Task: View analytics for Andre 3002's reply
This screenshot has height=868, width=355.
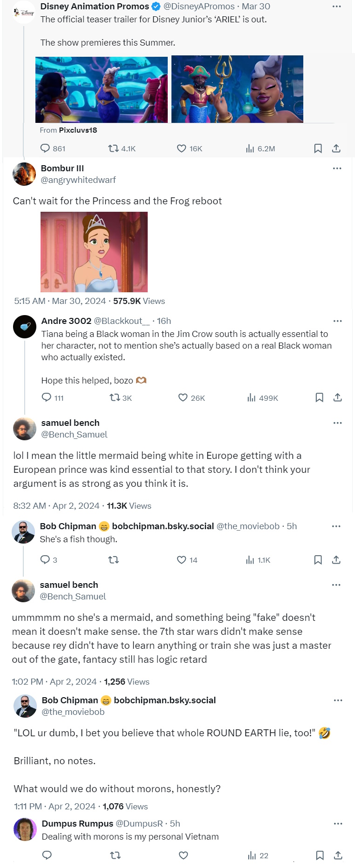Action: 252,397
